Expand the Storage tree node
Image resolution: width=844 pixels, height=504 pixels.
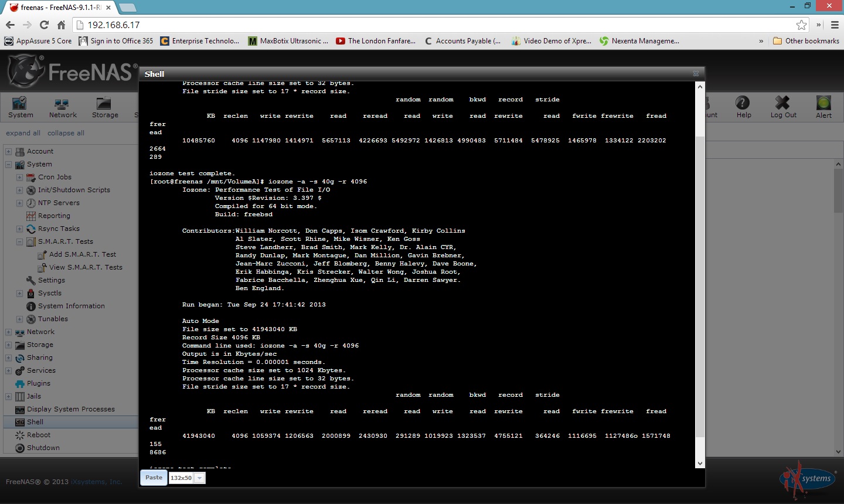[x=9, y=345]
